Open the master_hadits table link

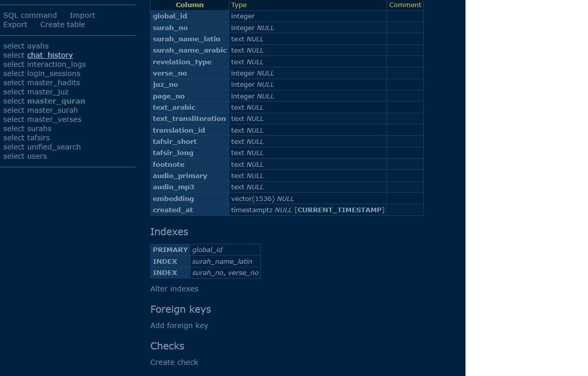coord(54,83)
